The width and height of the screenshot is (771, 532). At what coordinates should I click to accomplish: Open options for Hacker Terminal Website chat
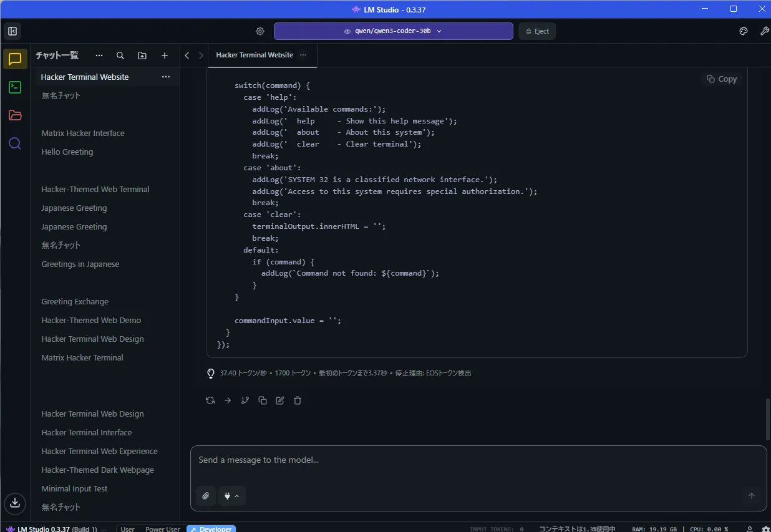(166, 77)
